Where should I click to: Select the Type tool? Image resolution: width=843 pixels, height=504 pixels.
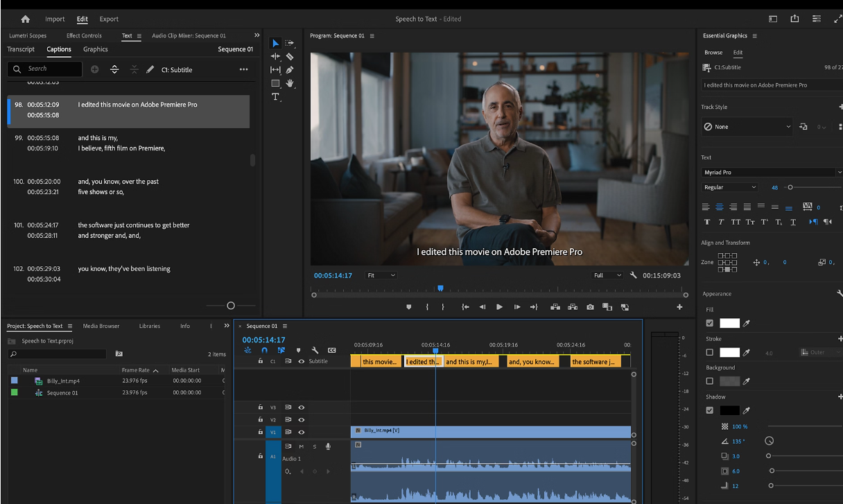(x=275, y=97)
